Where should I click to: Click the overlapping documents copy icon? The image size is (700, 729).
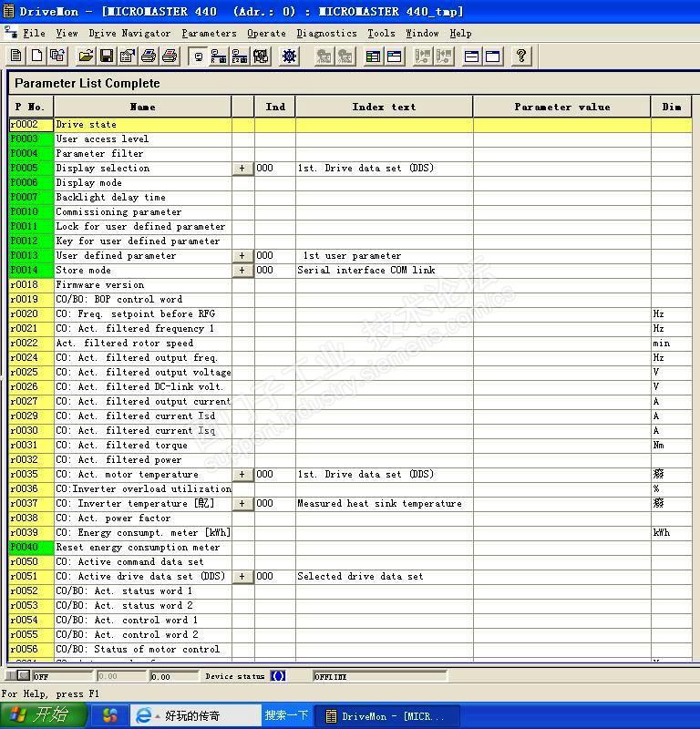coord(57,56)
